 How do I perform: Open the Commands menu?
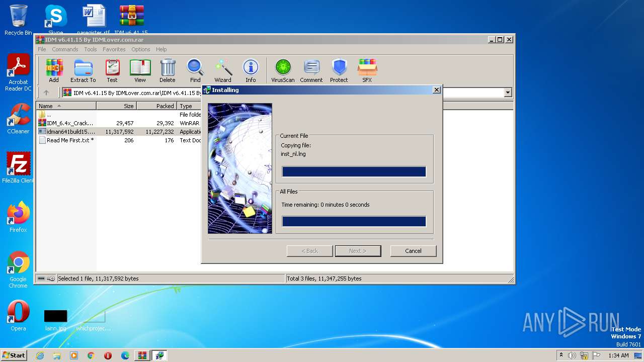[65, 49]
